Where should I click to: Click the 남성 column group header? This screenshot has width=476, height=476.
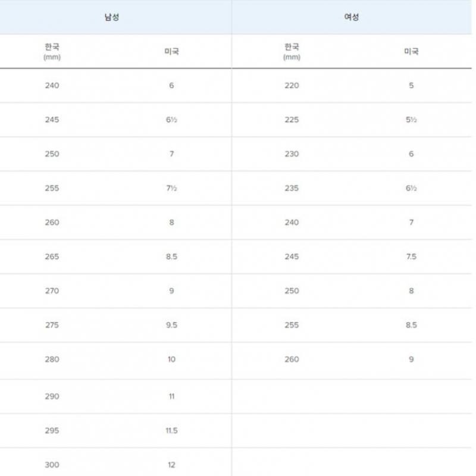pyautogui.click(x=112, y=17)
